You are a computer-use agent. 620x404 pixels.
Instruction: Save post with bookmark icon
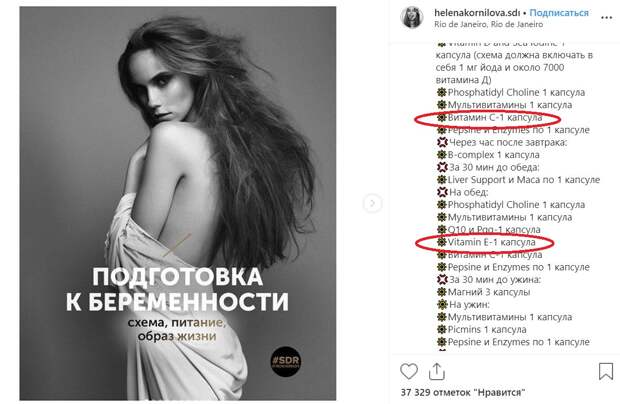pyautogui.click(x=606, y=372)
